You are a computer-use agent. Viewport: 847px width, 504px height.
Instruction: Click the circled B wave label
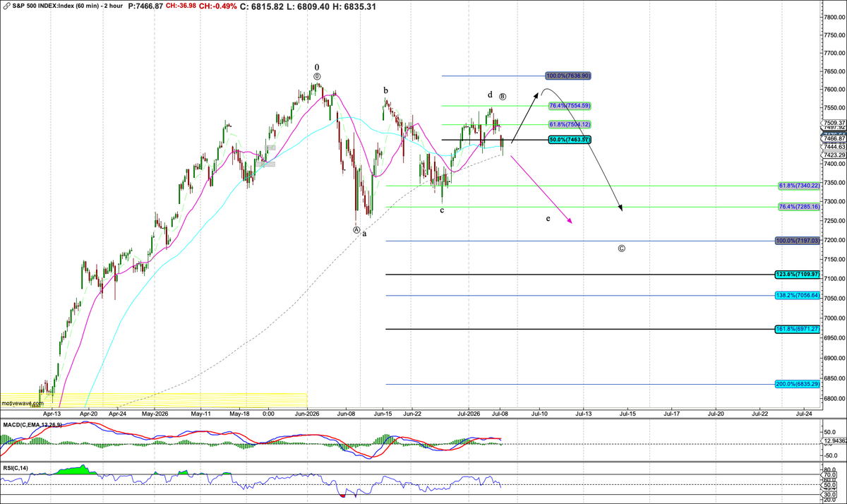tap(503, 96)
